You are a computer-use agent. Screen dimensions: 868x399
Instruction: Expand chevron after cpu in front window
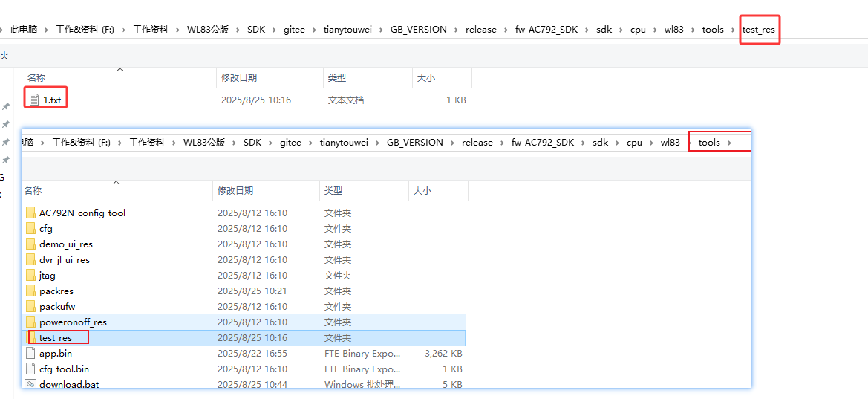tap(651, 143)
